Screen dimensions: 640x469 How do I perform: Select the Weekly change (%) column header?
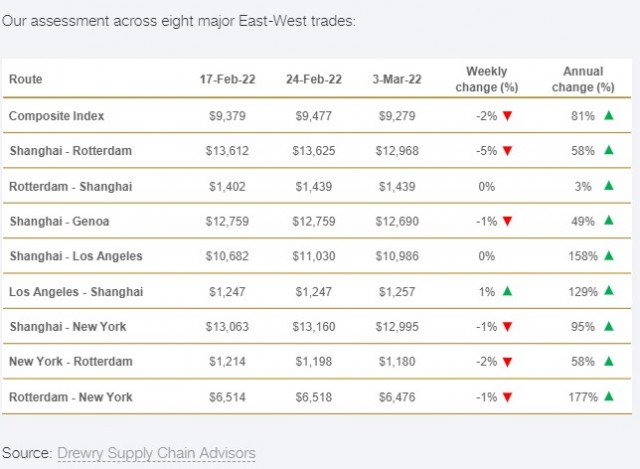(x=487, y=79)
